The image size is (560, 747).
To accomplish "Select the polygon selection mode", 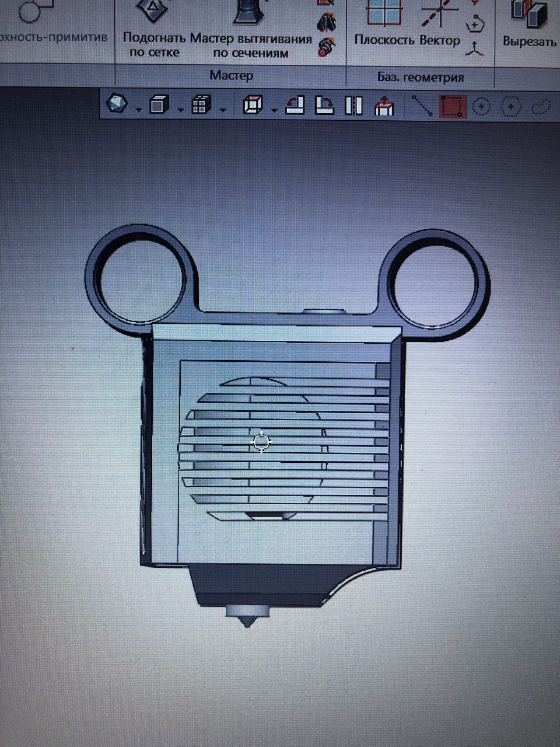I will 511,107.
